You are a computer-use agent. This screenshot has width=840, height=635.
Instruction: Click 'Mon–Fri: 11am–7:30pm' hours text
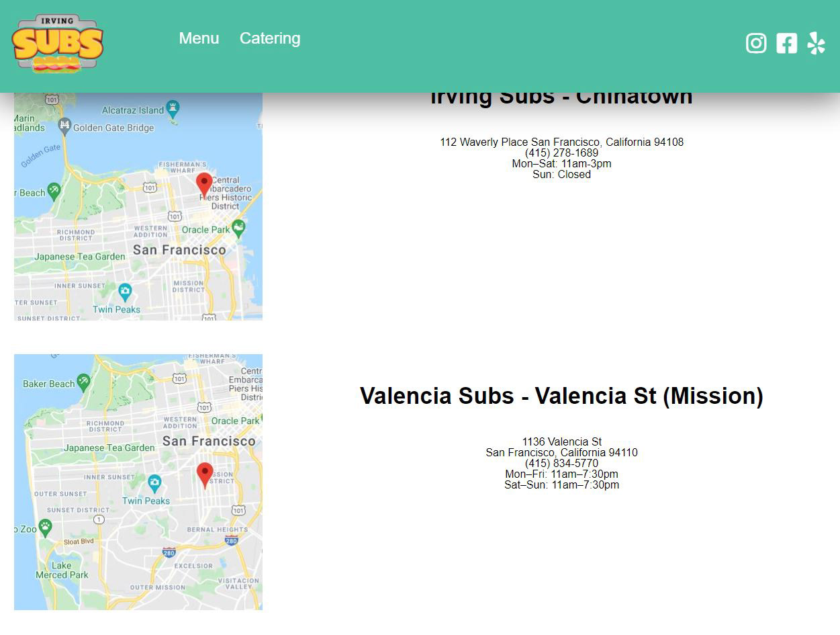click(x=561, y=474)
